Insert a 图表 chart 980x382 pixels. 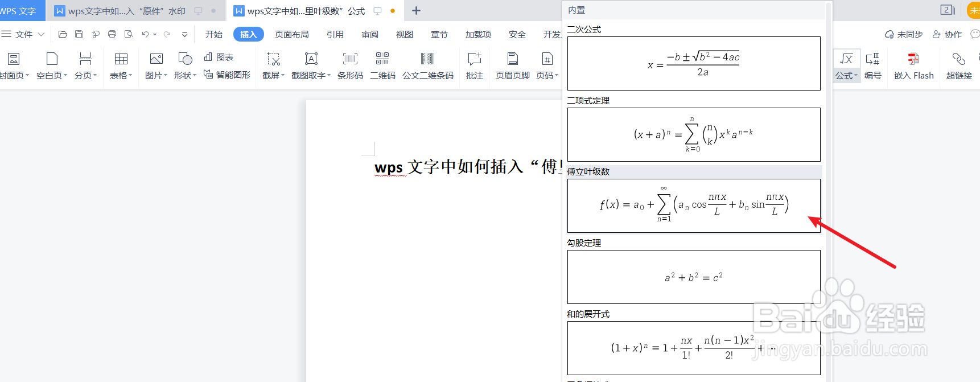point(219,57)
